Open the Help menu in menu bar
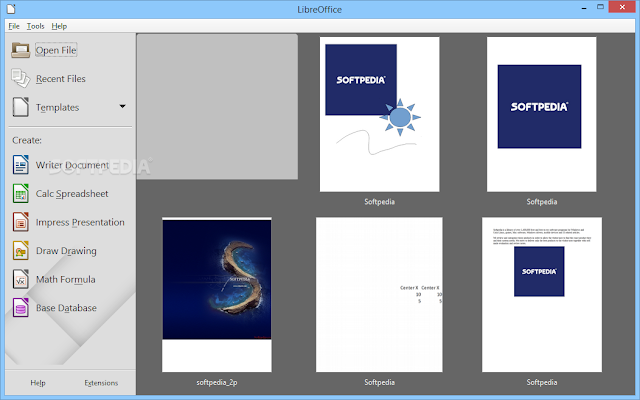The height and width of the screenshot is (400, 640). pyautogui.click(x=59, y=26)
